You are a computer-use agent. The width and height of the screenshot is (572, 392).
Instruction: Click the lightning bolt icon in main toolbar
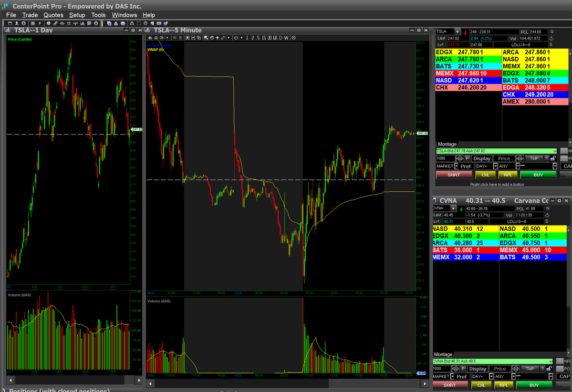click(x=40, y=23)
